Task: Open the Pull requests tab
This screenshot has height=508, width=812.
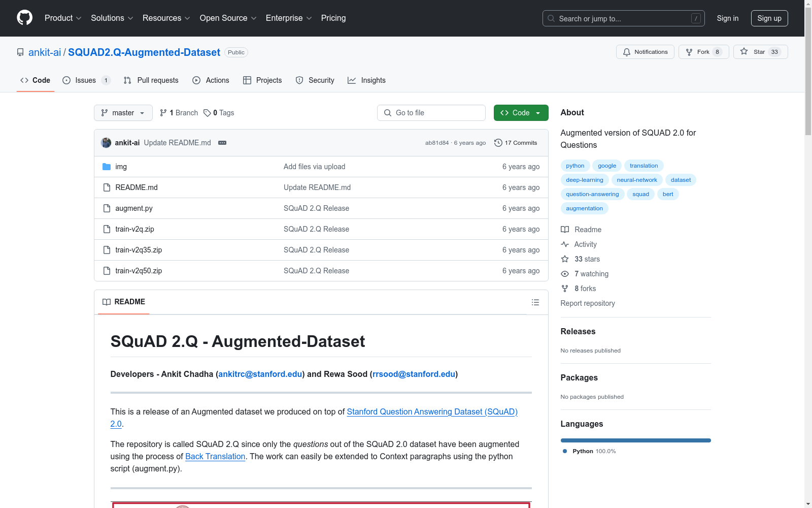Action: point(151,80)
